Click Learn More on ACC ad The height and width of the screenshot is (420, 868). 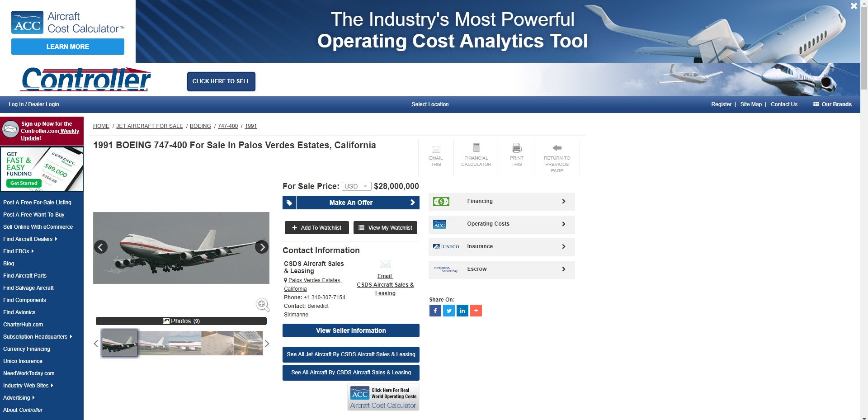(68, 47)
